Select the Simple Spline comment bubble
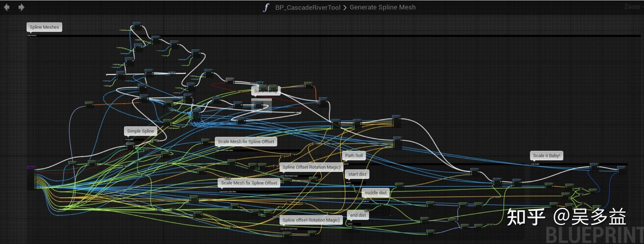Viewport: 644px width, 244px height. point(141,131)
